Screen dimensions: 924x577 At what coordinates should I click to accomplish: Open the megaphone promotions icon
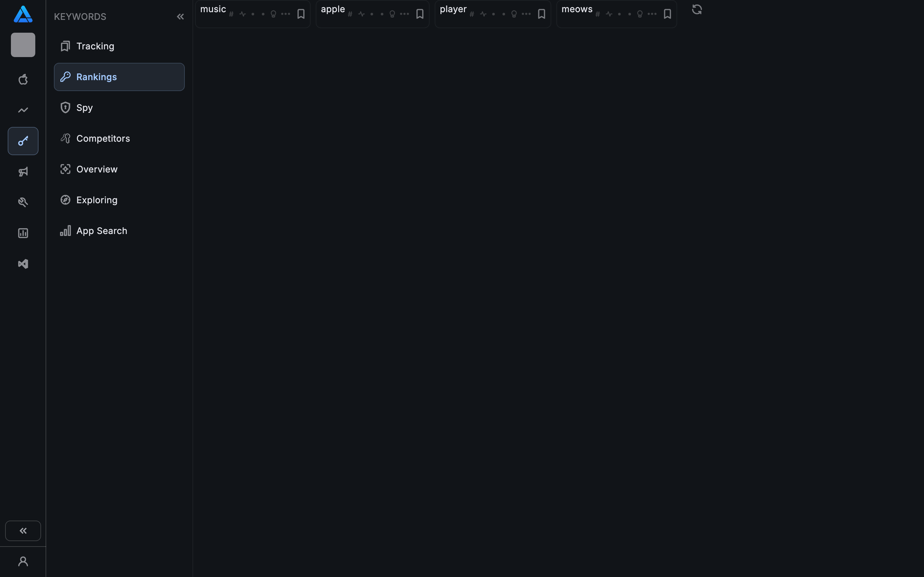pyautogui.click(x=23, y=172)
